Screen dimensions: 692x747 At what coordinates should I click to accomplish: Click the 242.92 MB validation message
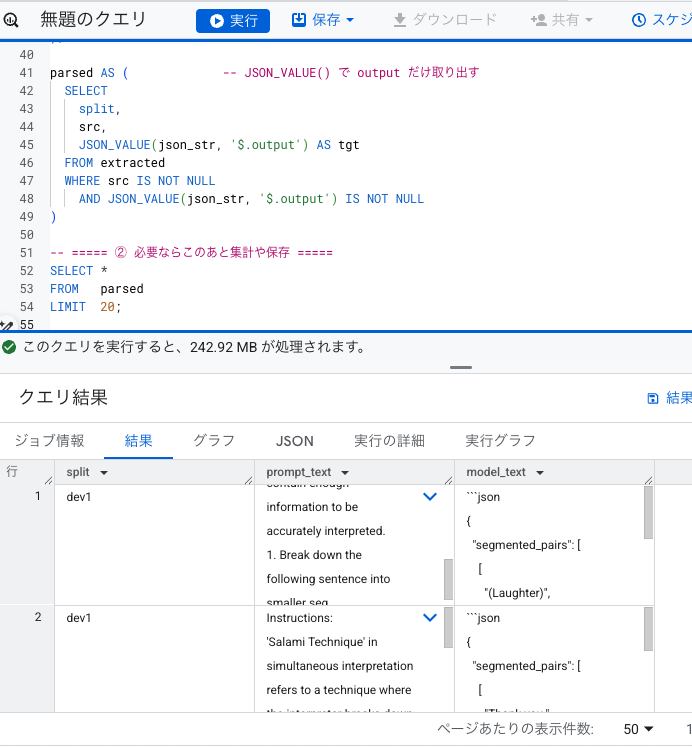[194, 347]
